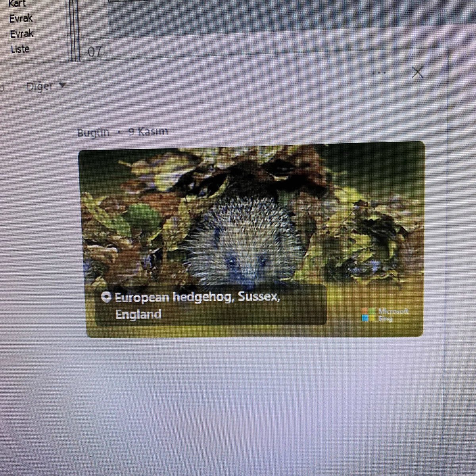Open the European hedgehog Bing image card
476x476 pixels.
tap(252, 240)
